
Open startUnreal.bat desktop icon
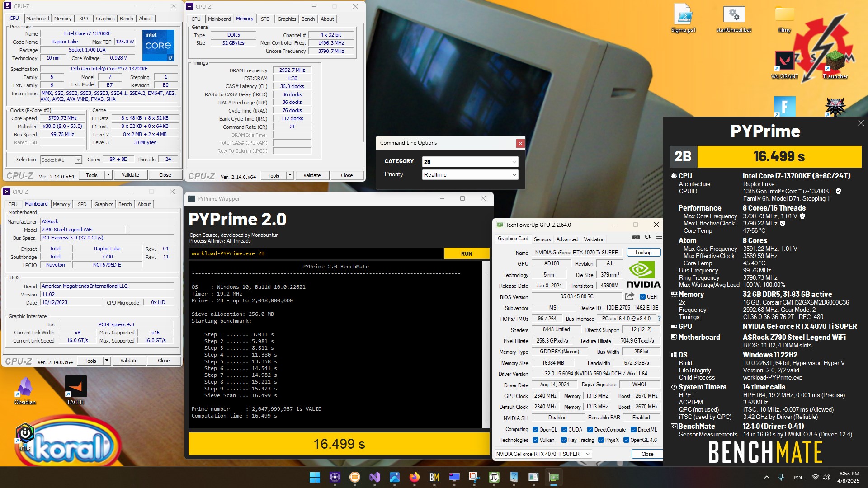pyautogui.click(x=734, y=18)
